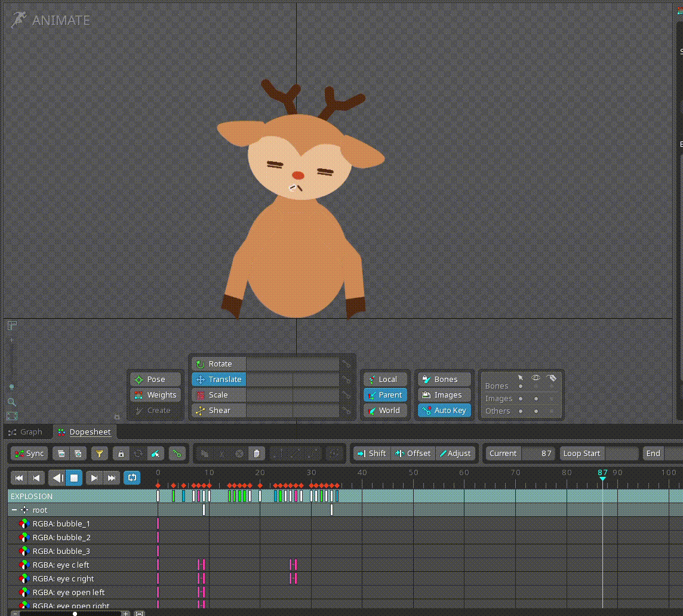This screenshot has width=683, height=616.
Task: Collapse the root bone track
Action: click(13, 510)
